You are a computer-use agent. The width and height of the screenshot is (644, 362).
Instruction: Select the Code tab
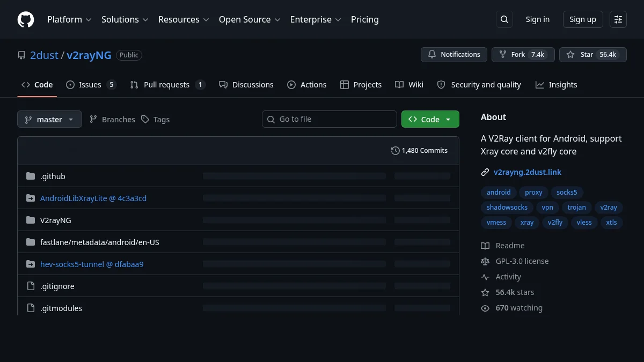[37, 85]
